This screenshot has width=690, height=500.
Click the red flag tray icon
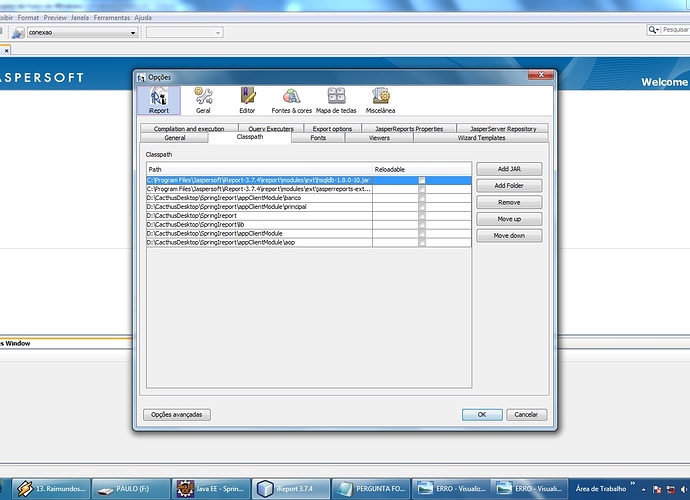click(657, 489)
